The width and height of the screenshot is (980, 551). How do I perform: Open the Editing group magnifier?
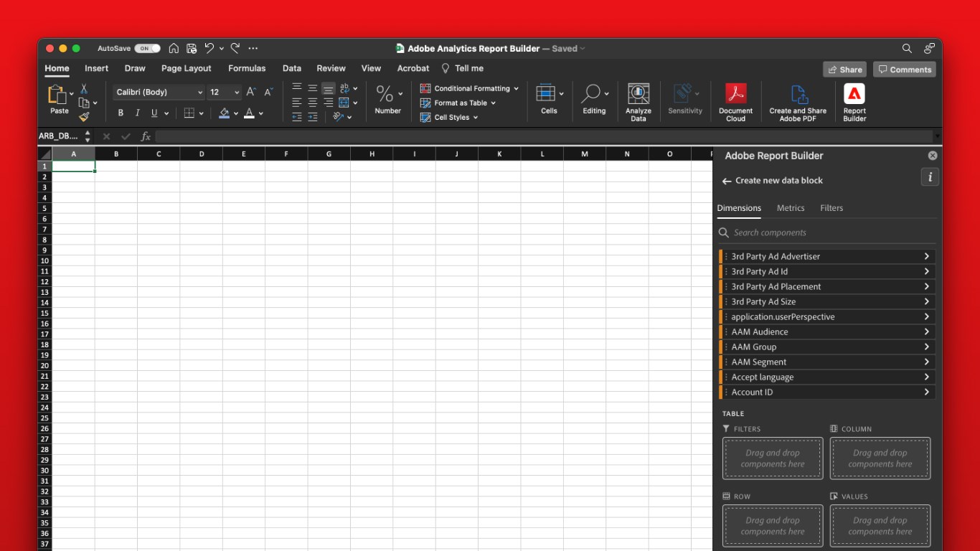point(594,99)
